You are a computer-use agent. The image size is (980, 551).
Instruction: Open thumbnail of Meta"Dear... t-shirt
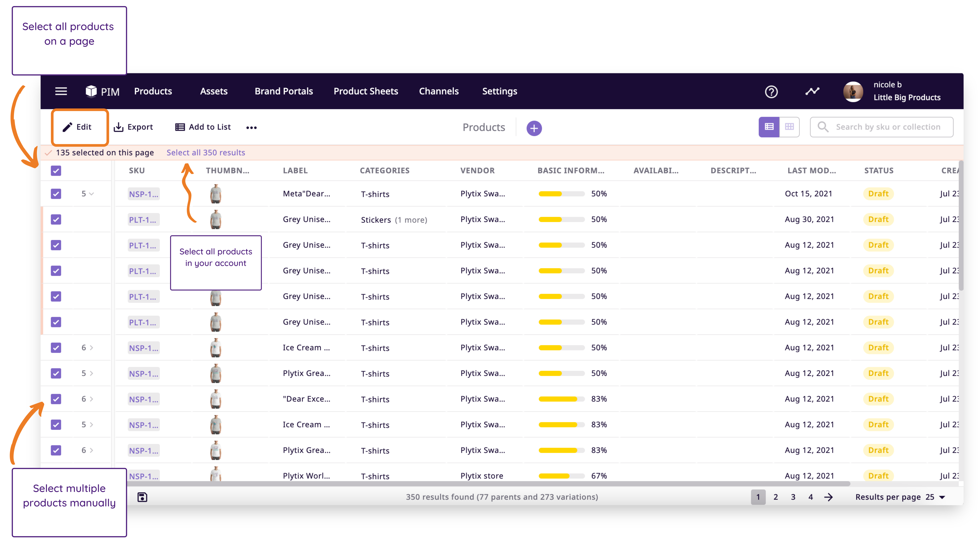coord(216,194)
